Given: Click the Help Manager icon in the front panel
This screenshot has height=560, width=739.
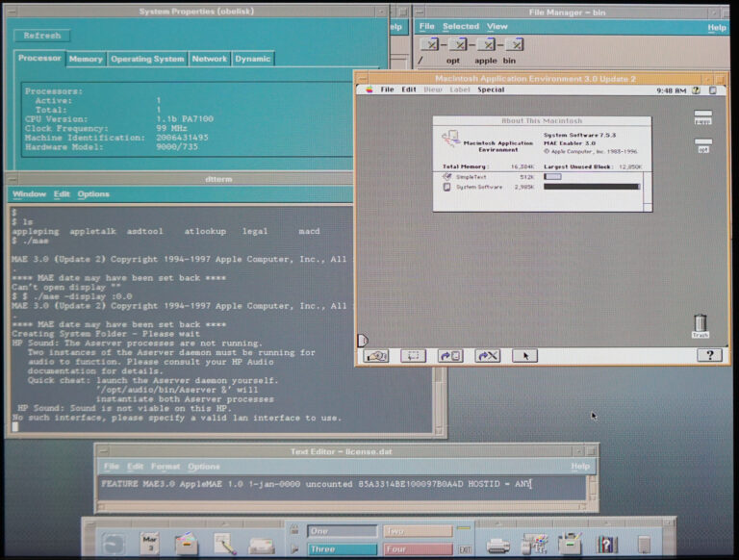Looking at the screenshot, I should (x=606, y=545).
